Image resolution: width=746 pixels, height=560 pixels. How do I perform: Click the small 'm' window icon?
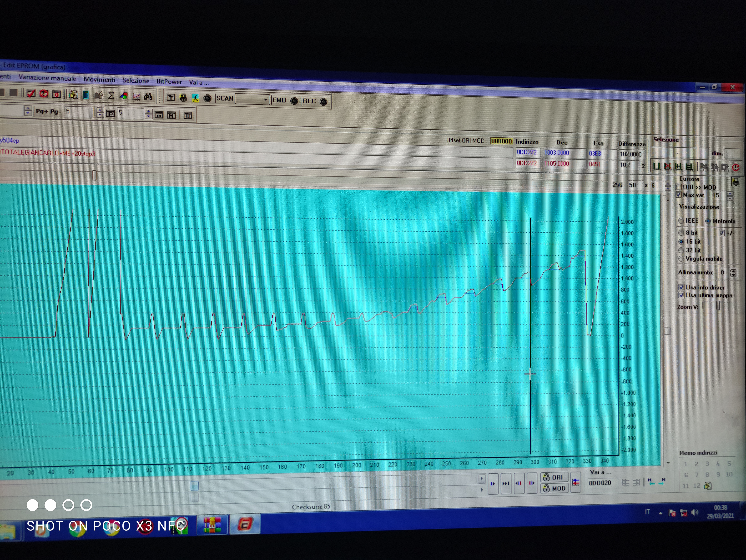[159, 115]
